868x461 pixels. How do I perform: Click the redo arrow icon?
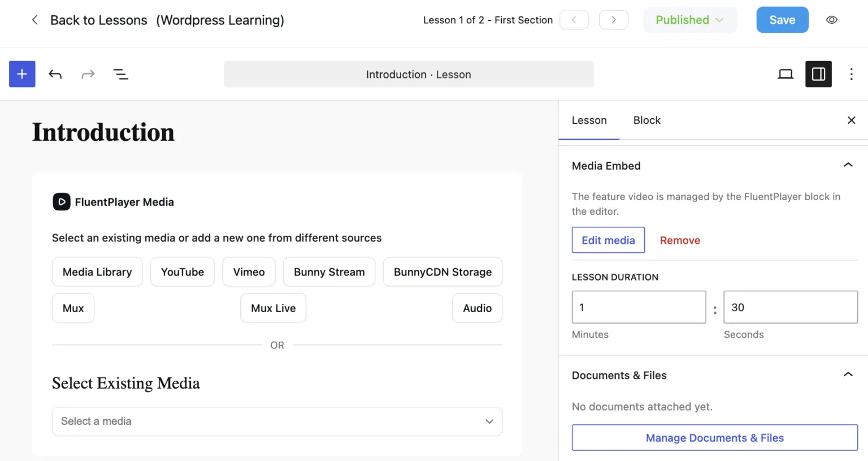coord(88,74)
